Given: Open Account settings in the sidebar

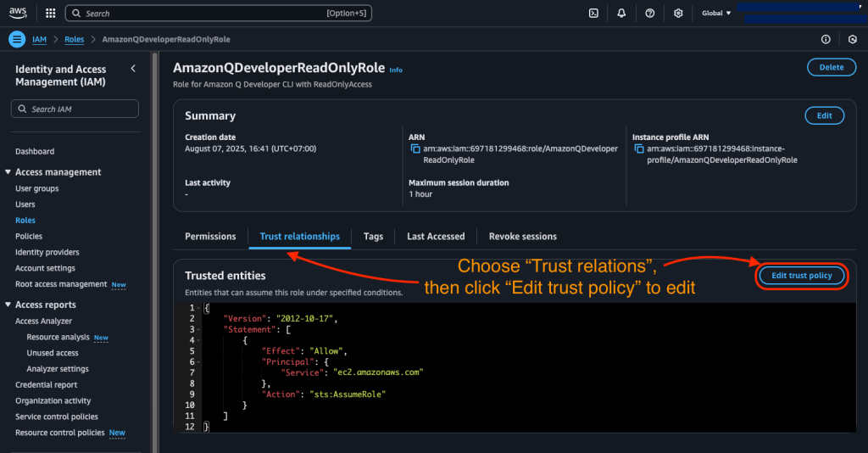Looking at the screenshot, I should (x=46, y=268).
